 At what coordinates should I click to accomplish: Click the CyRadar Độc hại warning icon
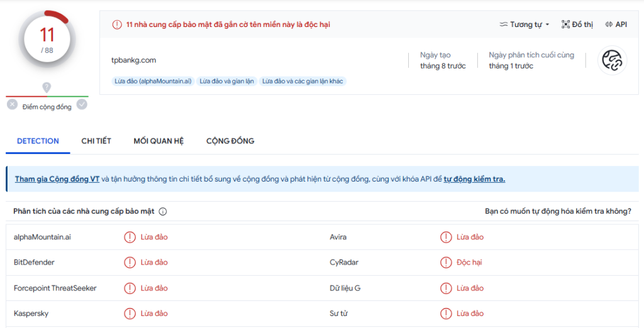tap(446, 263)
